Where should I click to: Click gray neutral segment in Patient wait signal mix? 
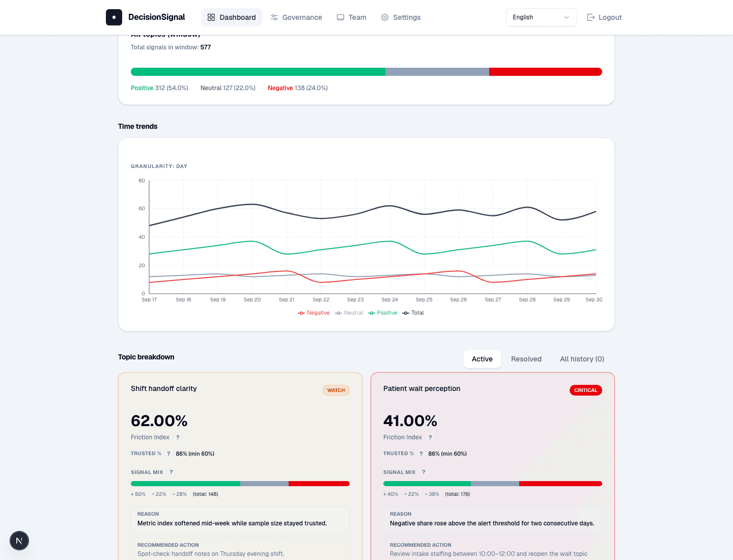495,484
